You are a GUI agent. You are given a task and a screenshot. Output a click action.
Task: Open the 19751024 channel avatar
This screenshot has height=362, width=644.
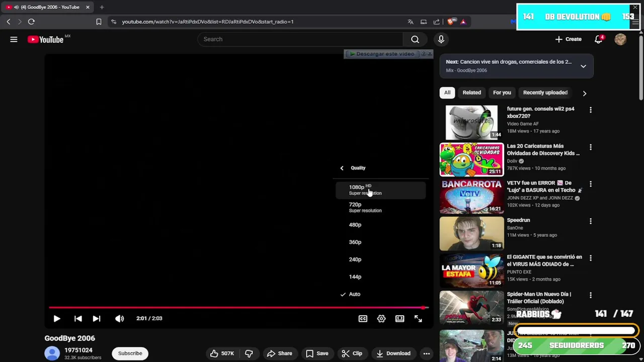[52, 353]
